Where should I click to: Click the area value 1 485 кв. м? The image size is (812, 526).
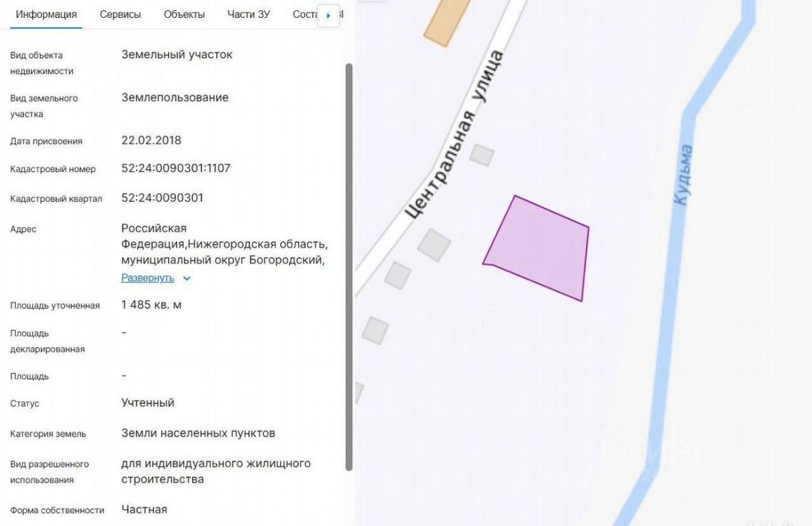[152, 305]
